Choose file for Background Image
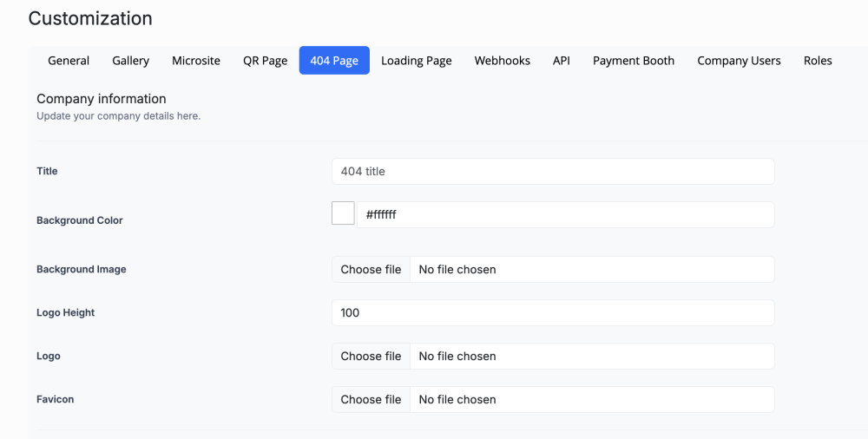 [x=371, y=270]
